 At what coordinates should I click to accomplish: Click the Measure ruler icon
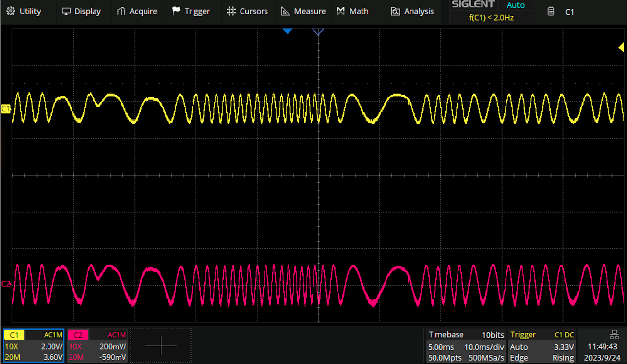(286, 11)
